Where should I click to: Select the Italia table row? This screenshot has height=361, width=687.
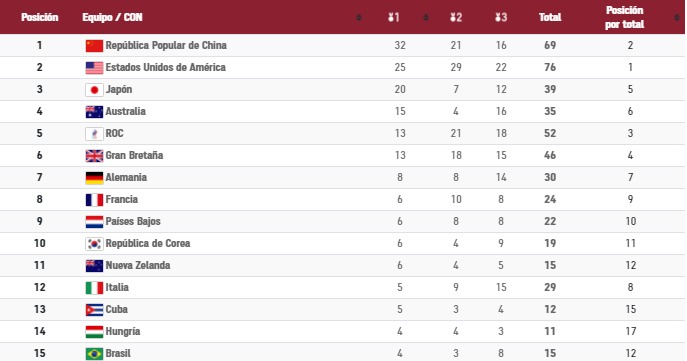coord(342,287)
